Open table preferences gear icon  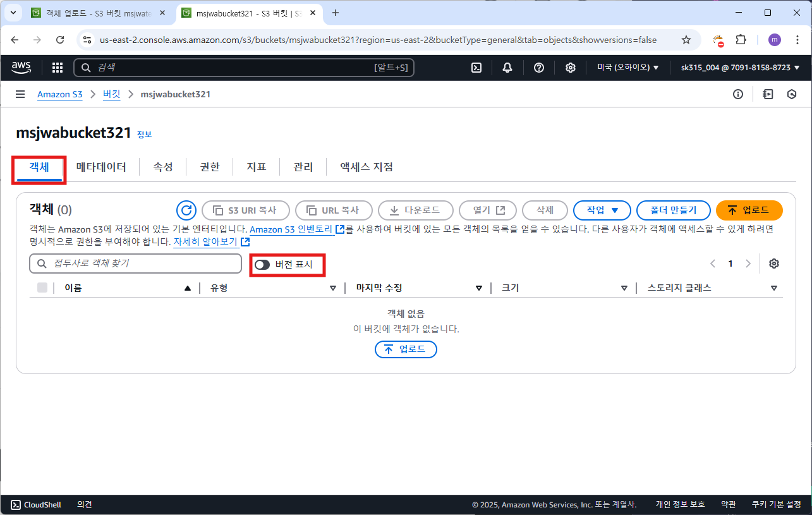pos(773,264)
